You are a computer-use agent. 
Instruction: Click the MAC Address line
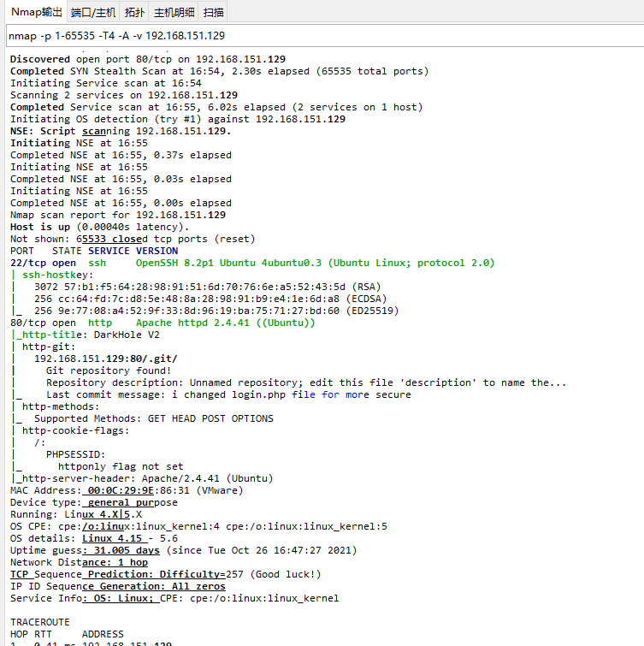pos(127,490)
